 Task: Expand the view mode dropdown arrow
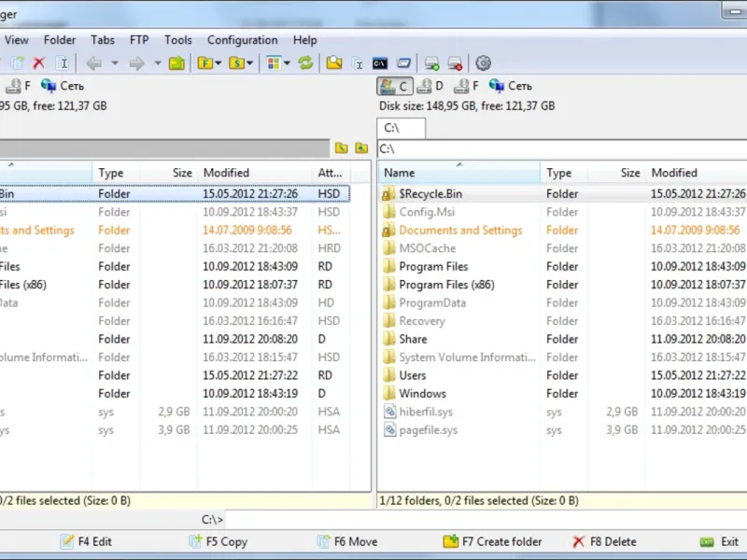click(x=287, y=63)
